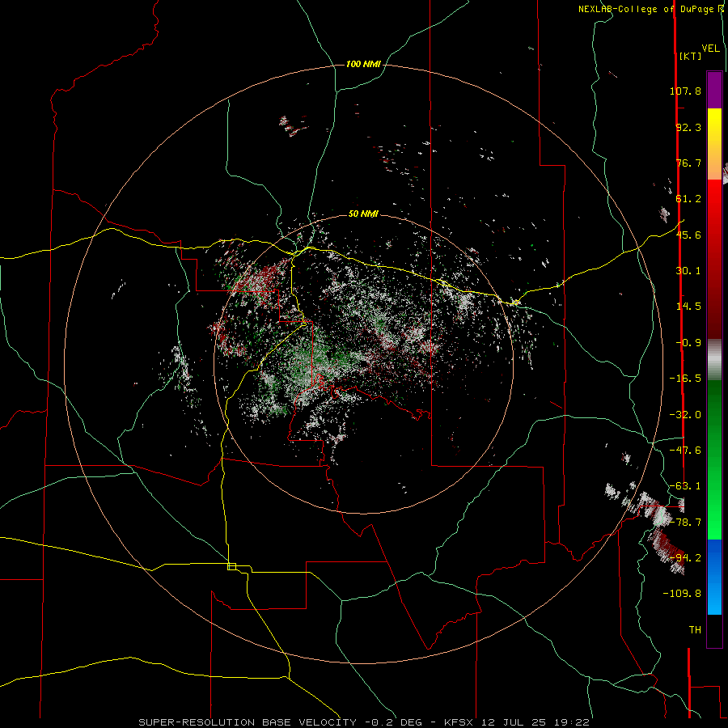
Task: Click the black TH segment of the color bar
Action: coord(714,630)
